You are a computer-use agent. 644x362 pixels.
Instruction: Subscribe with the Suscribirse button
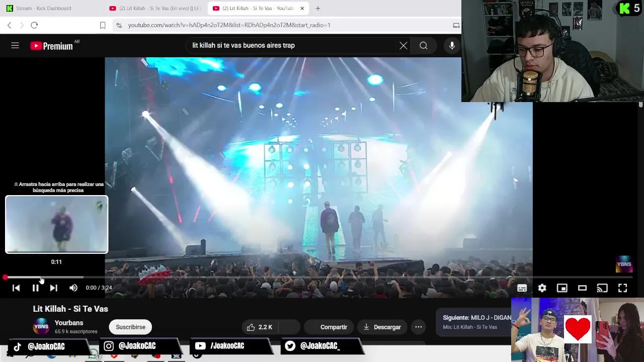[x=130, y=327]
